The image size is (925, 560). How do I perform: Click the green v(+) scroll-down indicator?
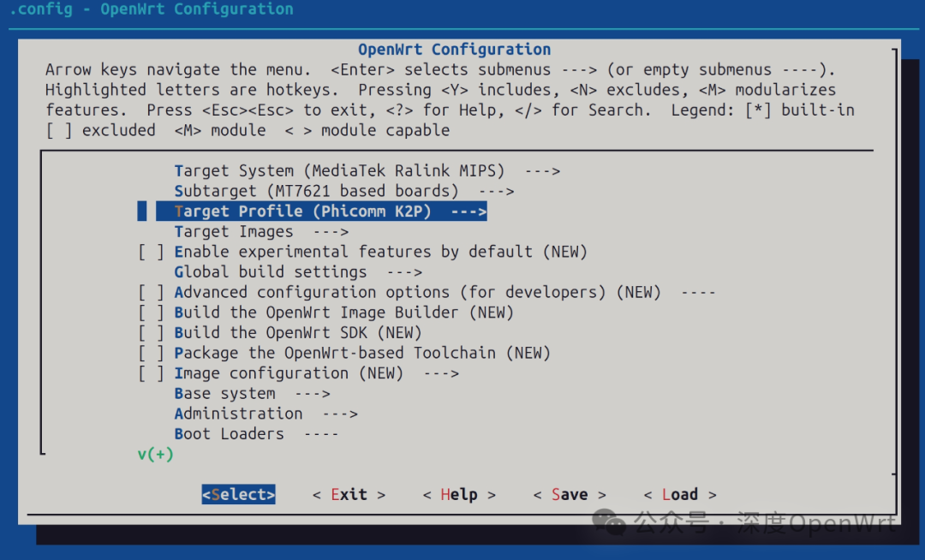pyautogui.click(x=155, y=455)
